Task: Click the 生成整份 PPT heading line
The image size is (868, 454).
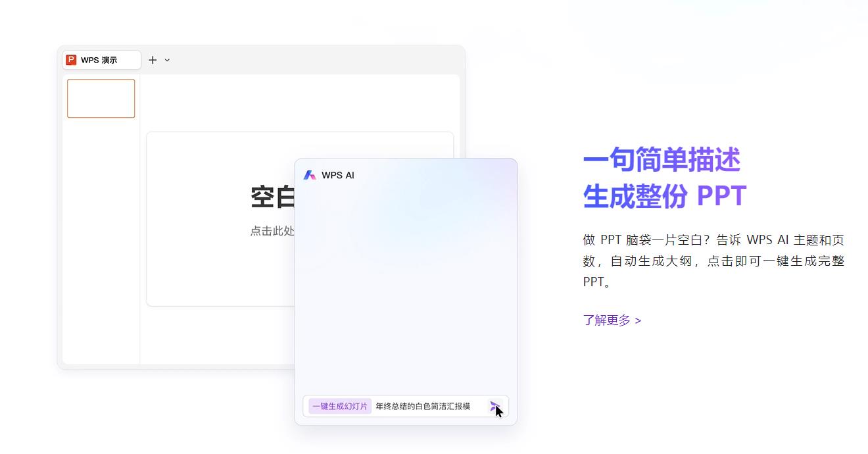Action: coord(665,196)
